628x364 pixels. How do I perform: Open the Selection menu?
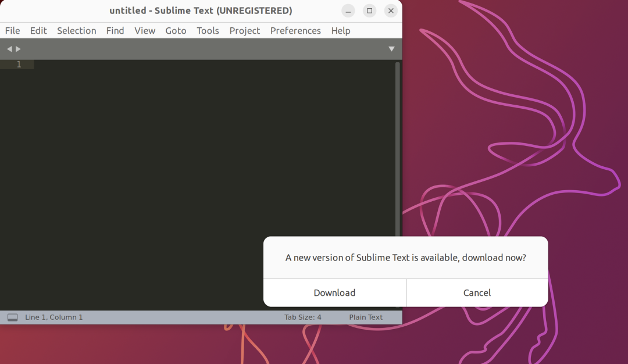tap(77, 31)
